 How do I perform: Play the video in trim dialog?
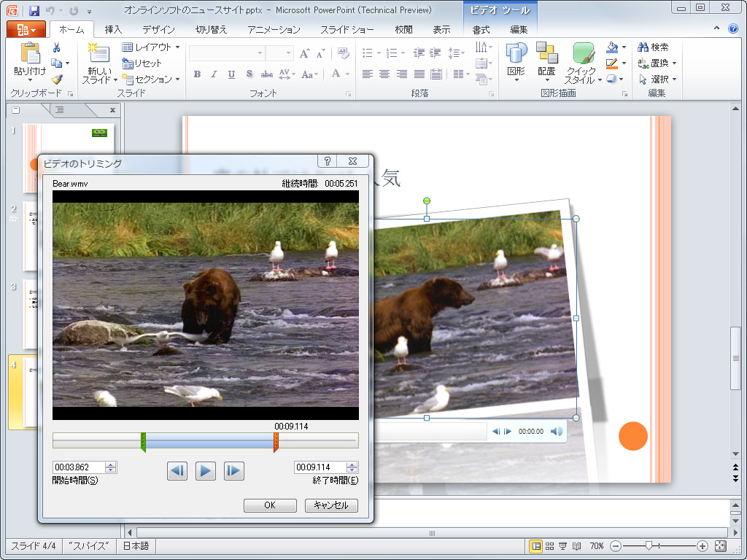tap(206, 471)
